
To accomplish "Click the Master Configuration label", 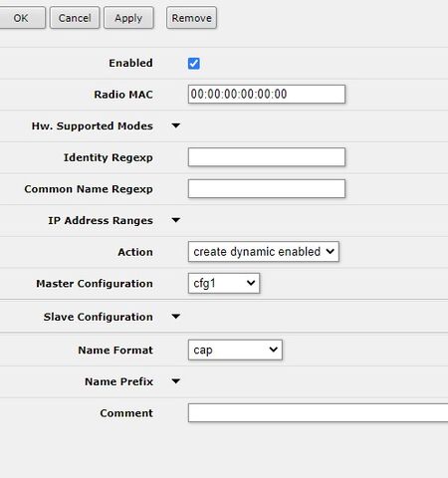I will click(x=95, y=284).
